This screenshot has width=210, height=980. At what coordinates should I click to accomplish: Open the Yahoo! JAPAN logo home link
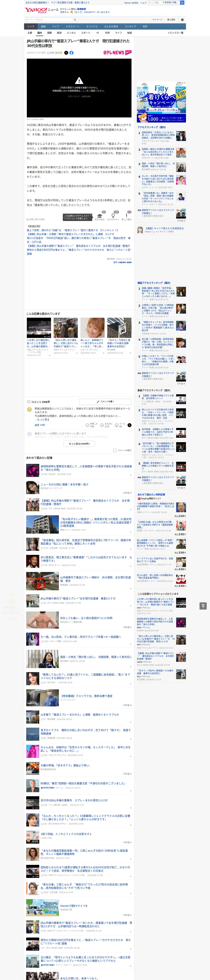36,10
